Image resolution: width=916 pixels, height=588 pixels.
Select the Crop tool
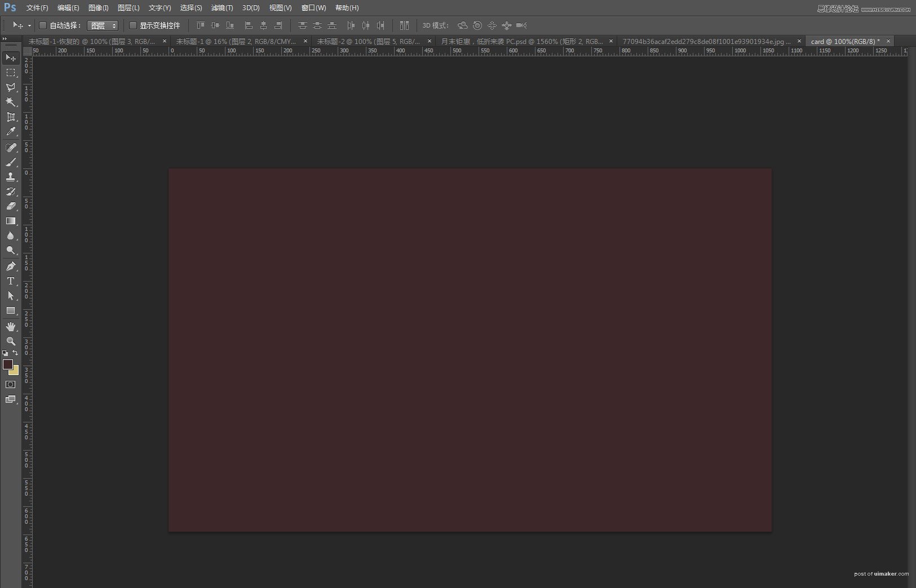[11, 117]
